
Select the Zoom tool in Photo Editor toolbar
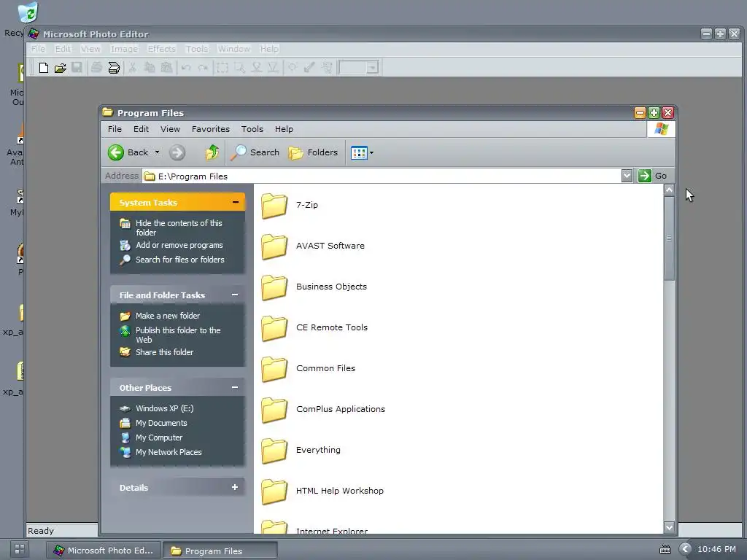pos(239,68)
